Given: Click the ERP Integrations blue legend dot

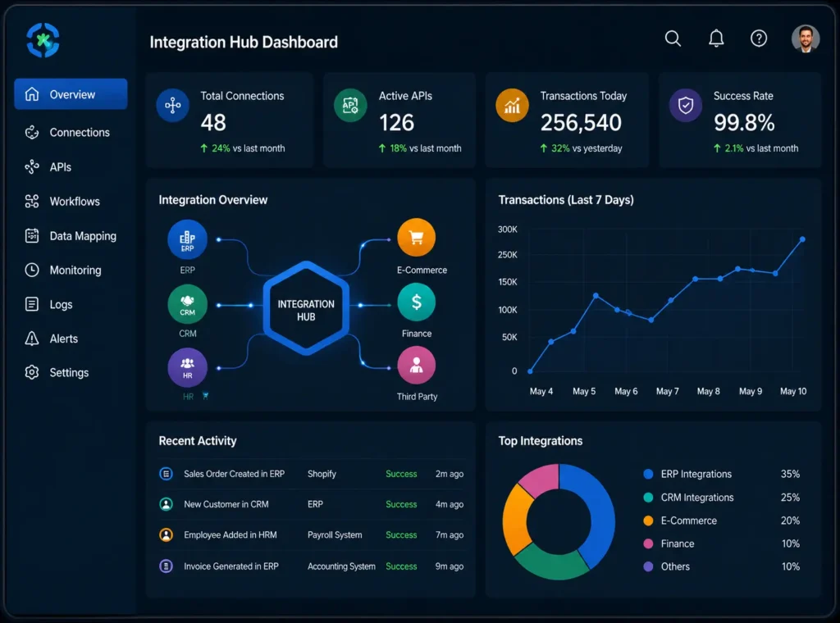Looking at the screenshot, I should 648,474.
